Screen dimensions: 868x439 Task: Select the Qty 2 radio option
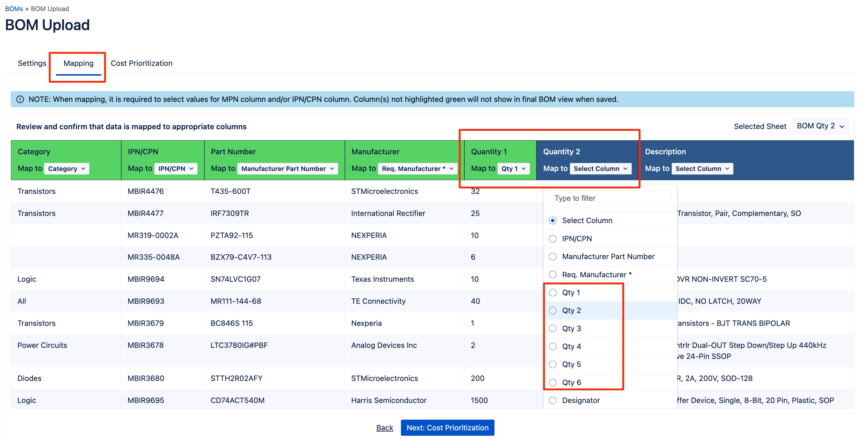[x=553, y=310]
